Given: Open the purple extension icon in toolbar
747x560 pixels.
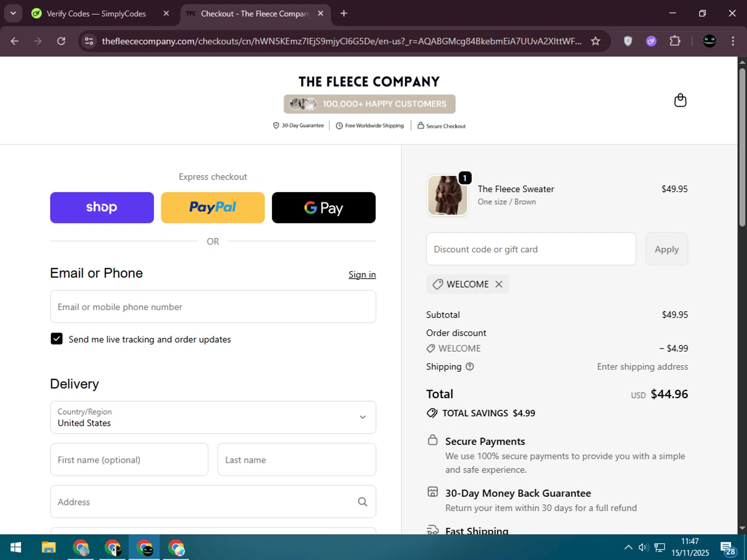Looking at the screenshot, I should coord(651,41).
